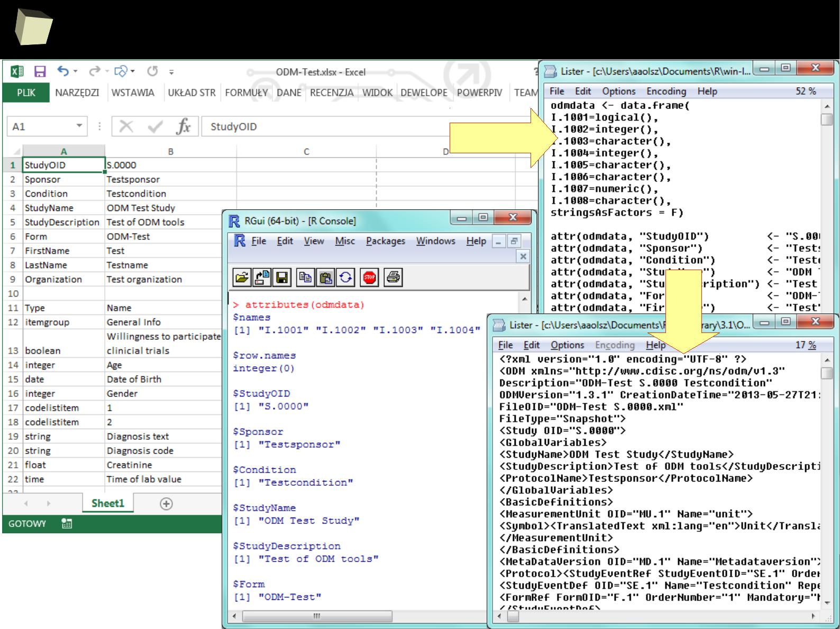This screenshot has height=629, width=840.
Task: Select the cell containing Creatinine
Action: click(163, 465)
